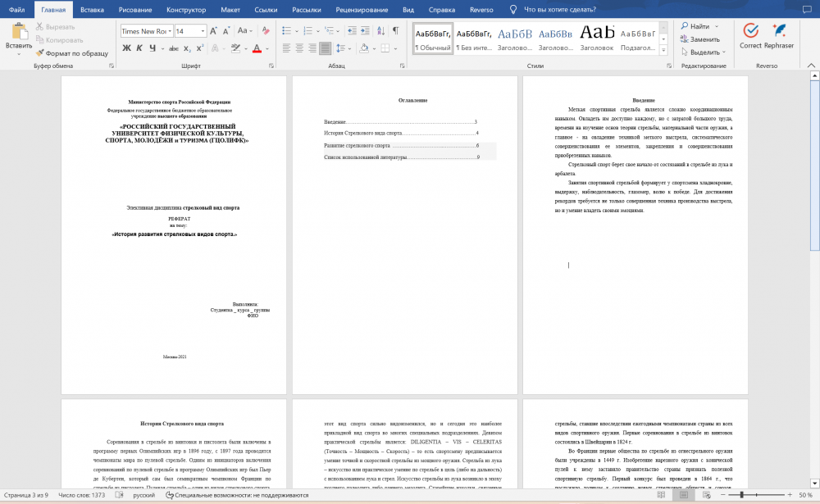The image size is (820, 504).
Task: Toggle show paragraph marks ¶
Action: (x=396, y=31)
